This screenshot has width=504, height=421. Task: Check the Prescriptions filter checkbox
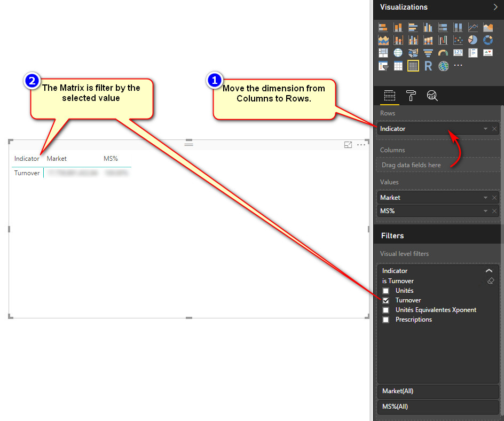[385, 319]
